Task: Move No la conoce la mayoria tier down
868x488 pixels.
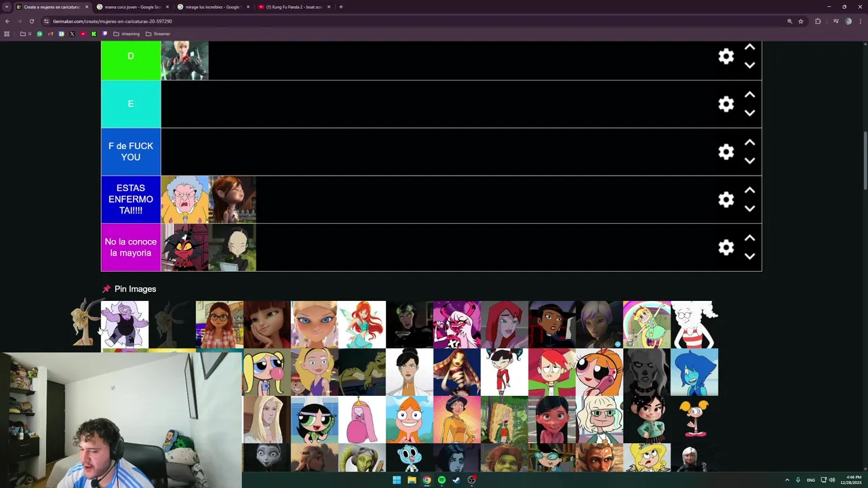Action: (749, 256)
